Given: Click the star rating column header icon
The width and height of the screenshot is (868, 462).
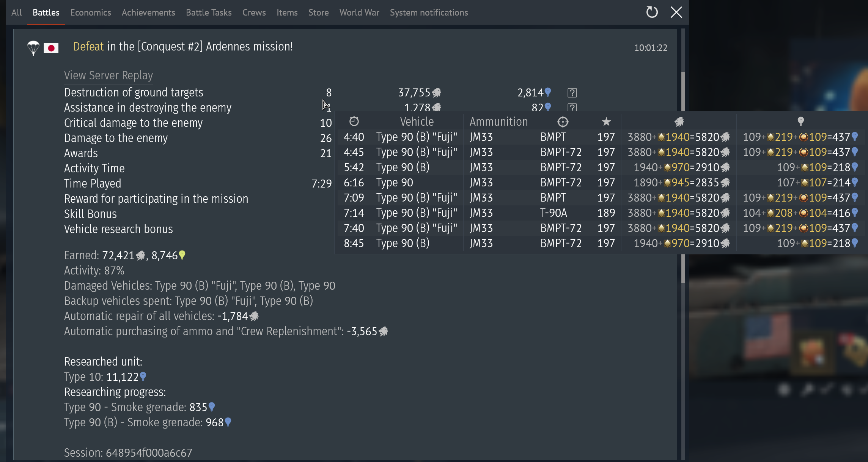Looking at the screenshot, I should [606, 122].
